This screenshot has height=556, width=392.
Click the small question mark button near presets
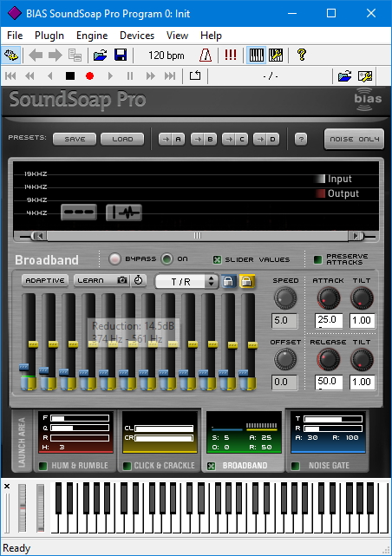301,140
